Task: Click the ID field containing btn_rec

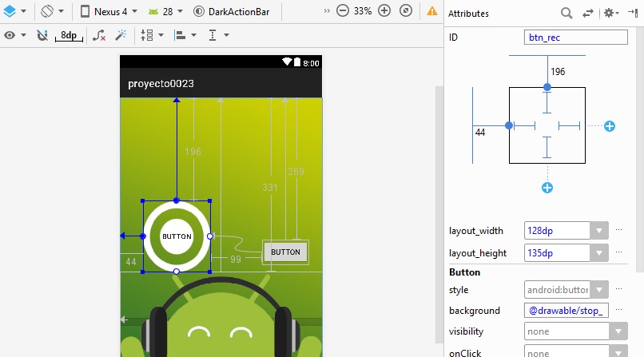Action: (x=577, y=38)
